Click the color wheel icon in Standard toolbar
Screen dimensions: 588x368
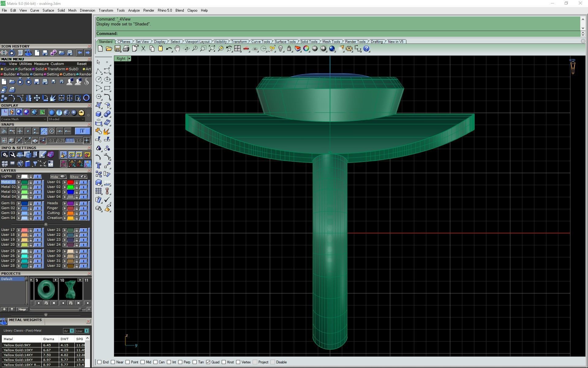coord(306,48)
